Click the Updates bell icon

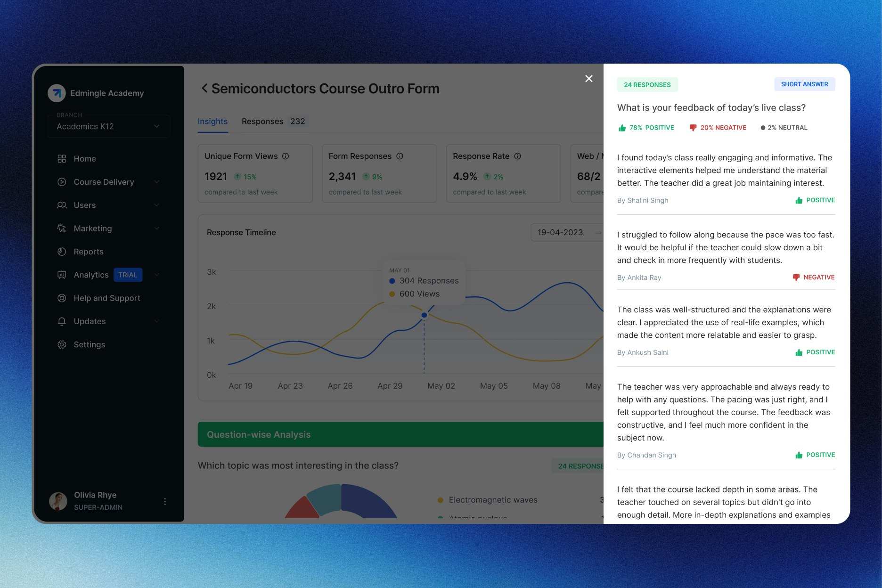click(62, 321)
